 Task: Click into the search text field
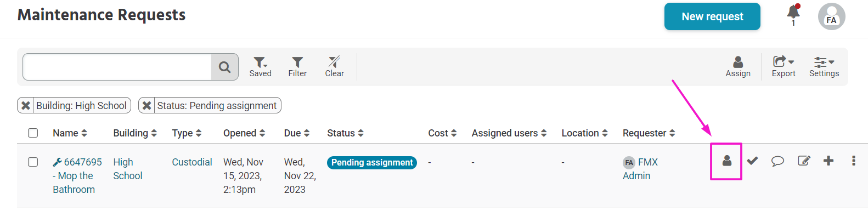pyautogui.click(x=117, y=67)
